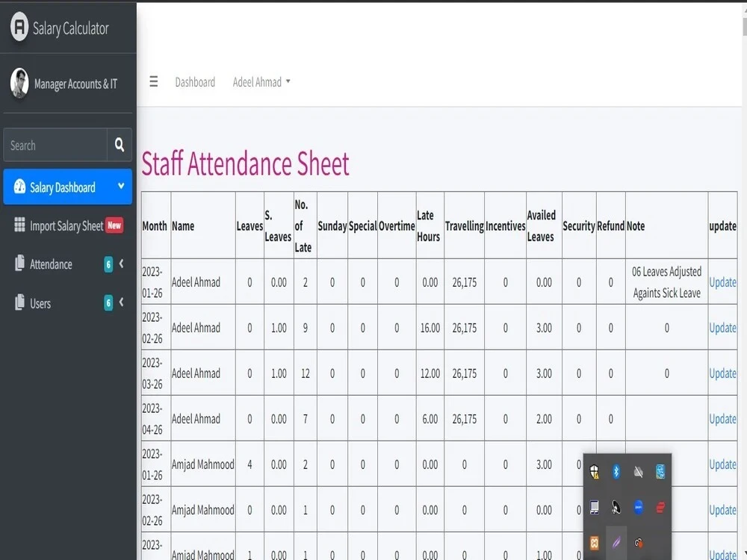The image size is (747, 560).
Task: Click the hamburger menu toggle
Action: tap(153, 82)
